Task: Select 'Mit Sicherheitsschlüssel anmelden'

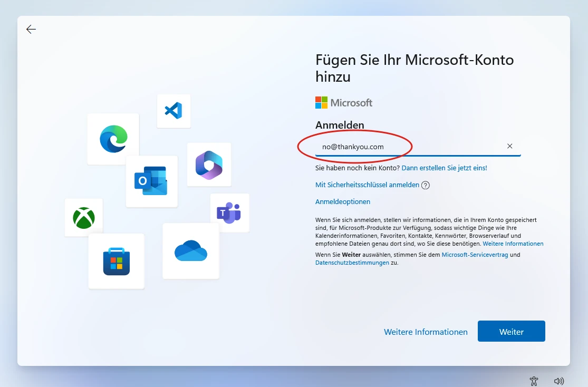Action: coord(367,185)
